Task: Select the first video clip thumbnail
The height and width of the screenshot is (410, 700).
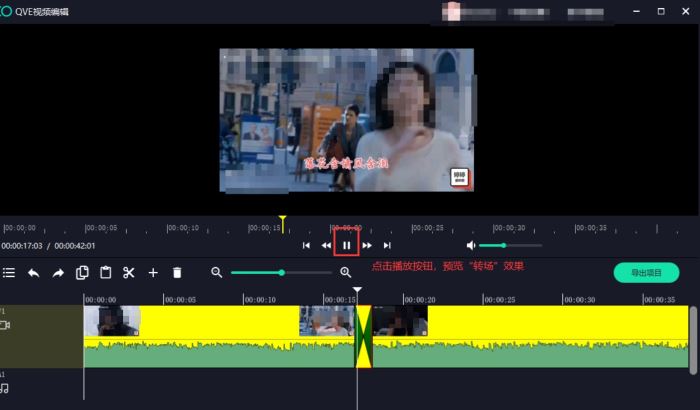Action: (112, 321)
